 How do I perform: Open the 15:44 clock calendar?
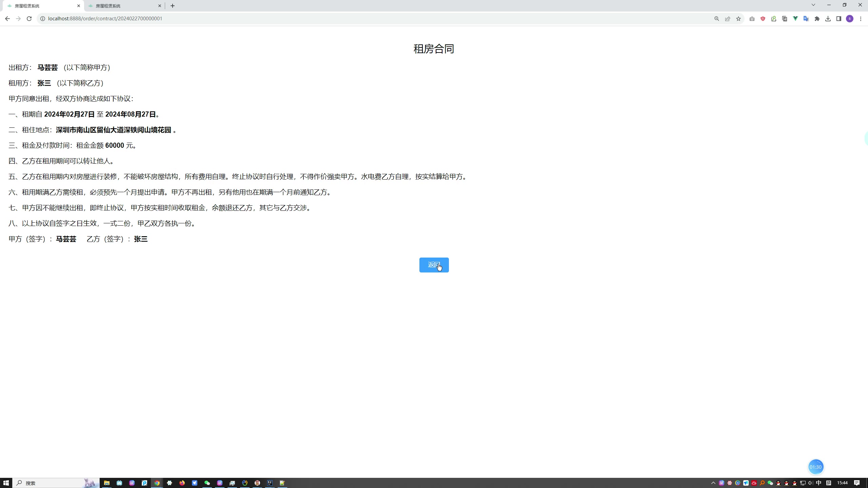click(842, 483)
